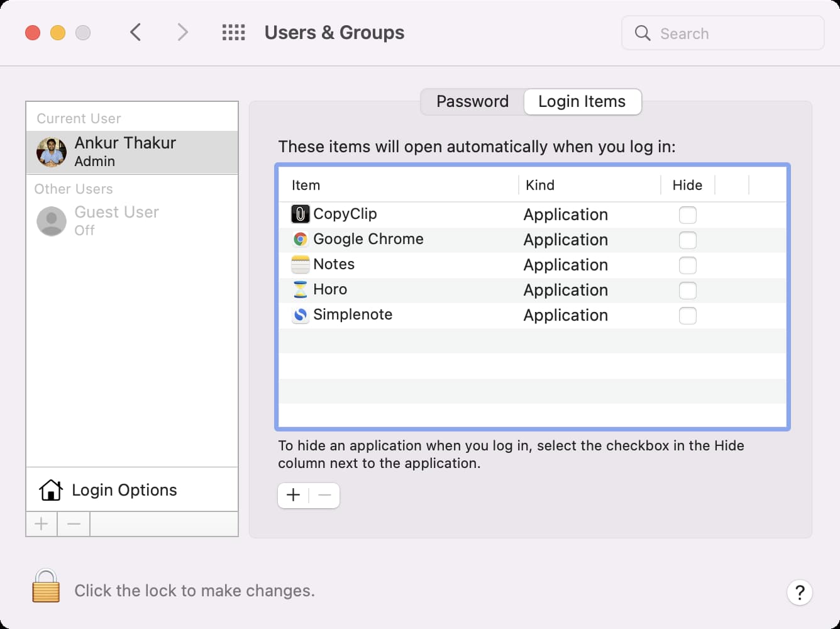Screen dimensions: 840x629
Task: Add a login item with plus button
Action: pyautogui.click(x=293, y=496)
